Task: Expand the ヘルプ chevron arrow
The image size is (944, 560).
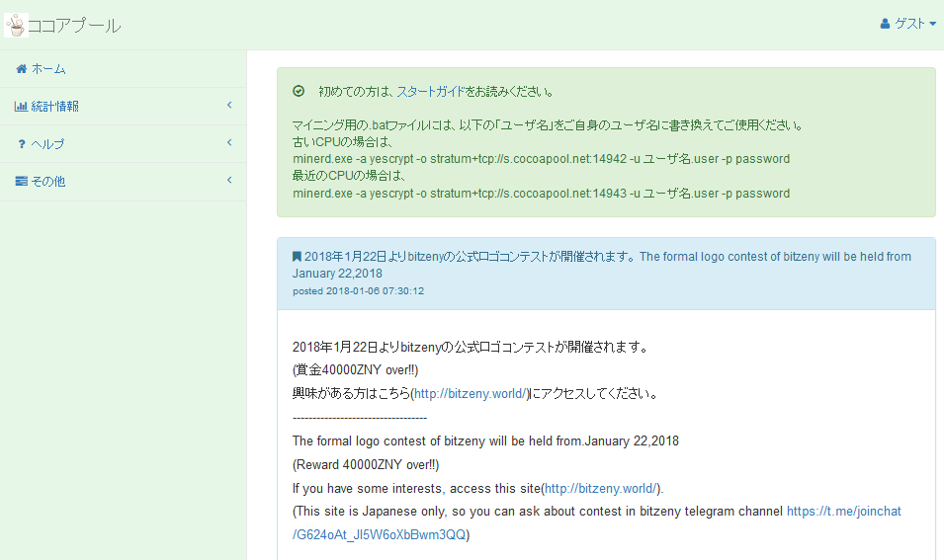Action: tap(229, 142)
